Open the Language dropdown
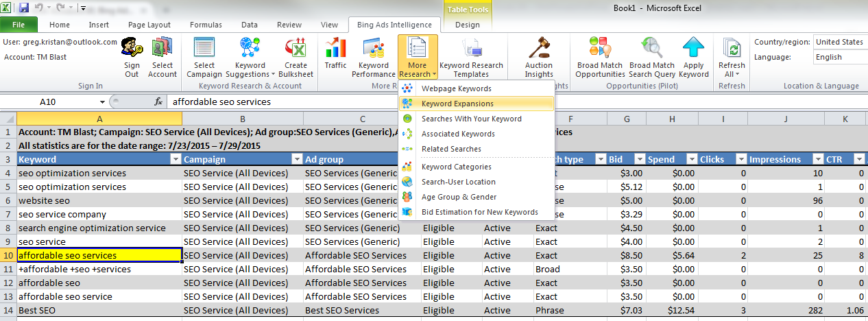868x321 pixels. click(x=841, y=58)
